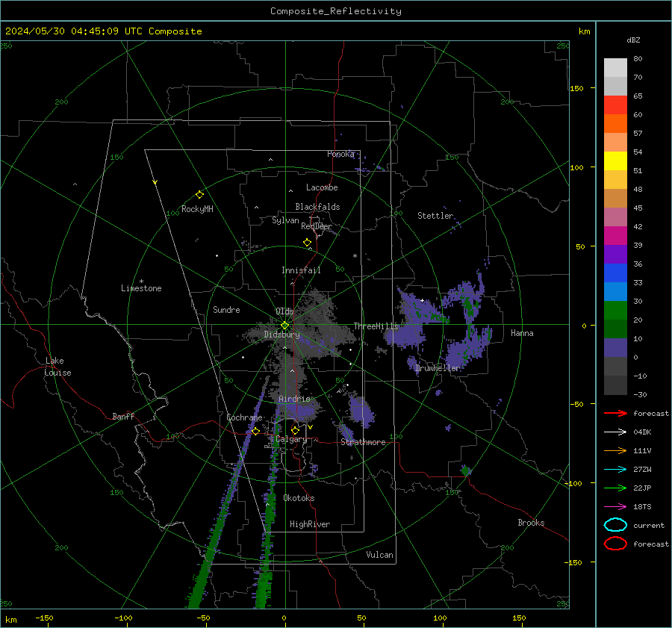Pick the bright green swatch below 30 label
The image size is (672, 628).
tap(615, 311)
